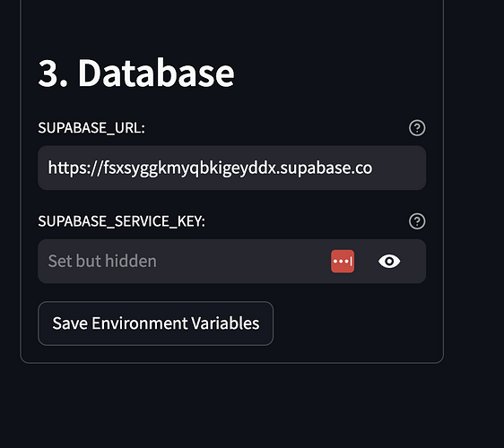Open the help tooltip icon for SUPABASE_SERVICE_KEY

[417, 221]
